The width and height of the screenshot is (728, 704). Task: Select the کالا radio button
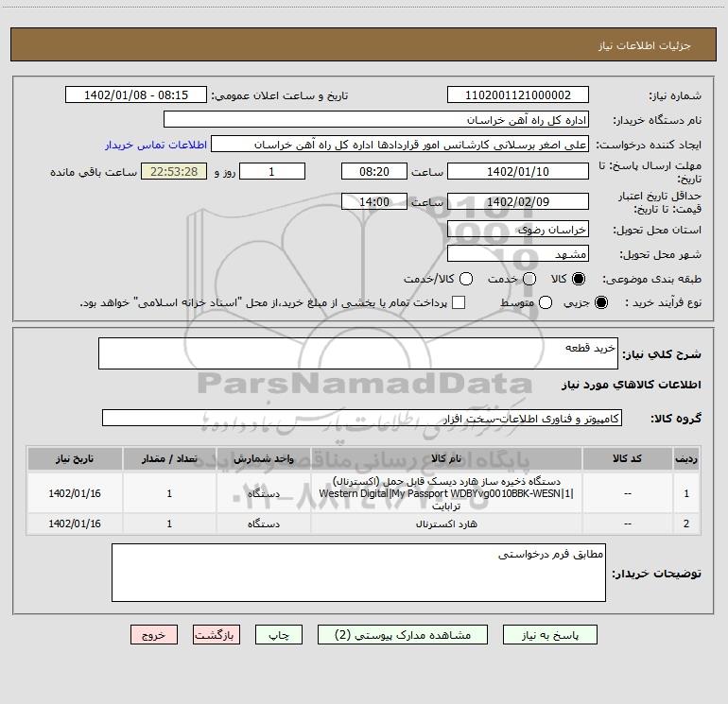tap(578, 279)
